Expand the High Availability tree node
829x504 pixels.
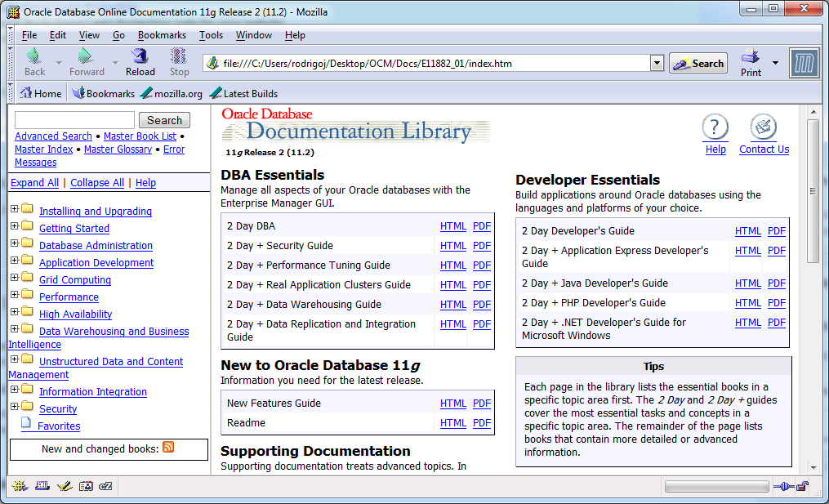pyautogui.click(x=15, y=311)
